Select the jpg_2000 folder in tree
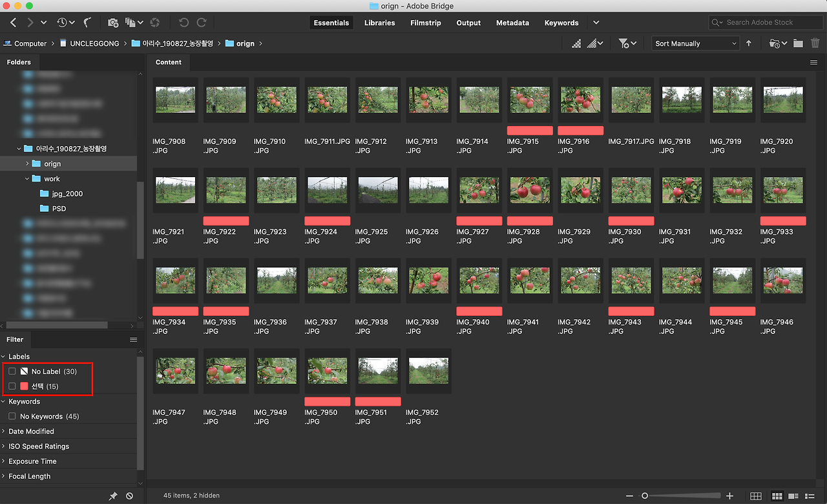 [x=67, y=194]
